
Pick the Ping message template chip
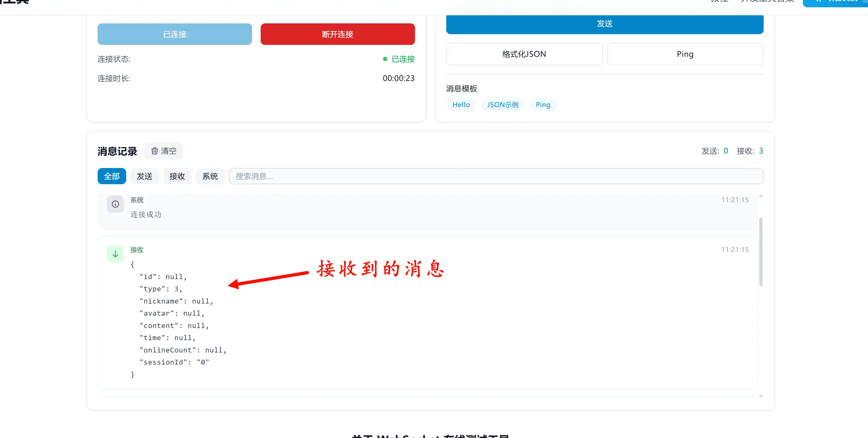pyautogui.click(x=543, y=105)
